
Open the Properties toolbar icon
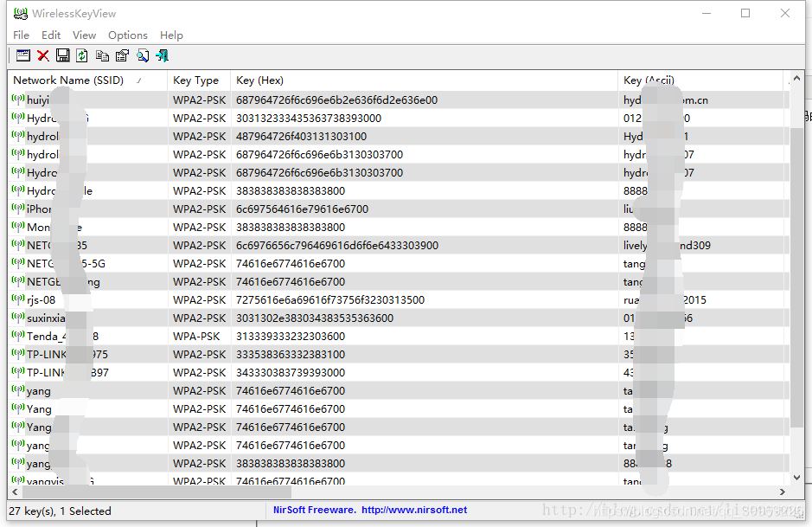point(122,56)
